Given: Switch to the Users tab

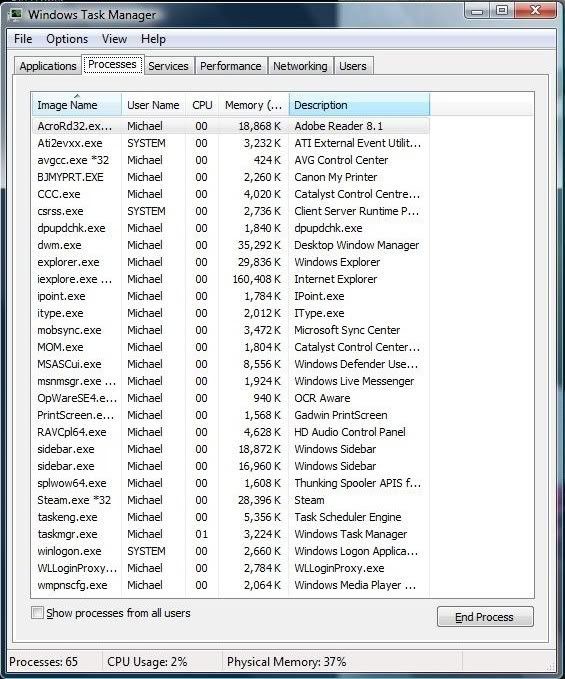Looking at the screenshot, I should click(353, 66).
